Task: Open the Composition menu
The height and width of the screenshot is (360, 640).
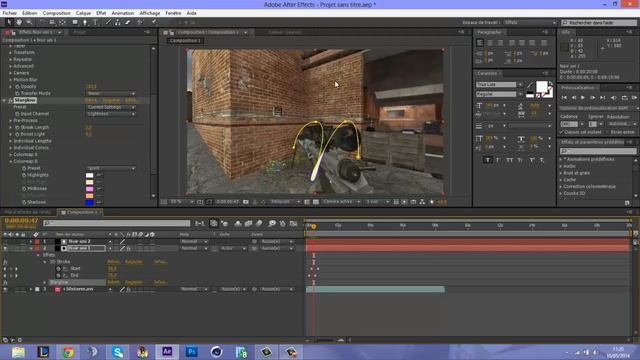Action: 56,13
